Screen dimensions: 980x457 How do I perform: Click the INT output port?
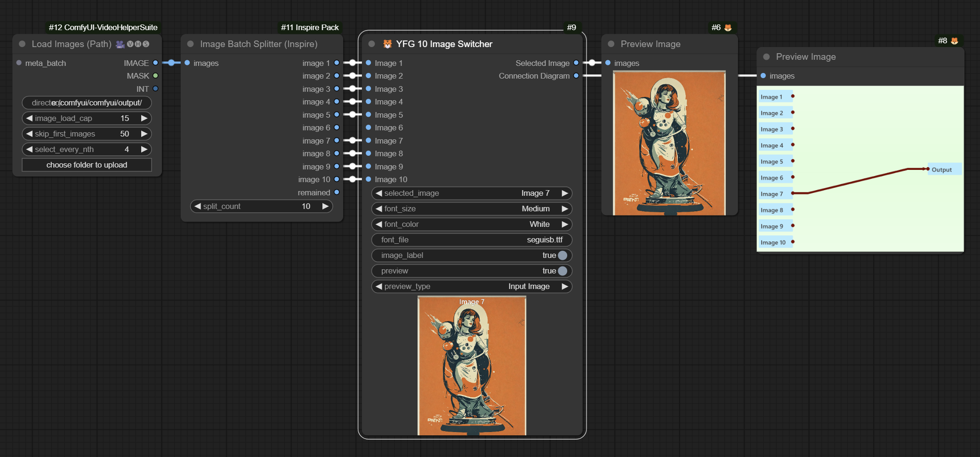pyautogui.click(x=155, y=88)
